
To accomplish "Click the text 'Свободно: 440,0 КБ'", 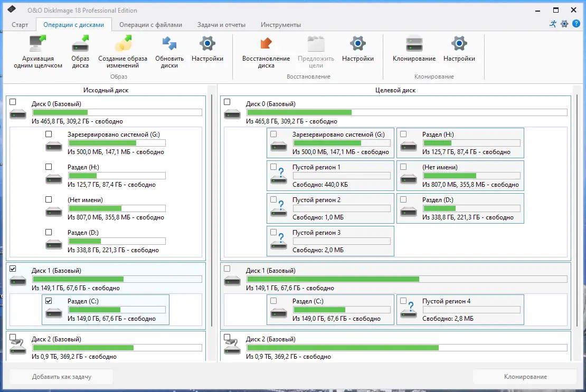I will click(320, 185).
